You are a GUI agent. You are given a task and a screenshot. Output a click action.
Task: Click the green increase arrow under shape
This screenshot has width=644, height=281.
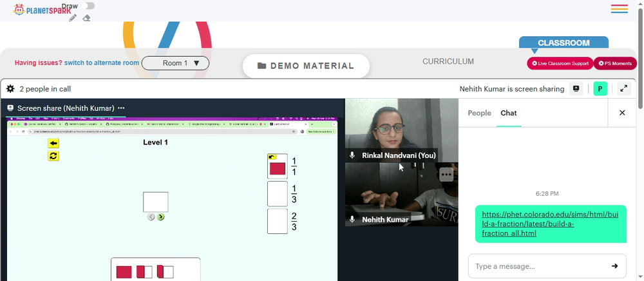coord(161,217)
